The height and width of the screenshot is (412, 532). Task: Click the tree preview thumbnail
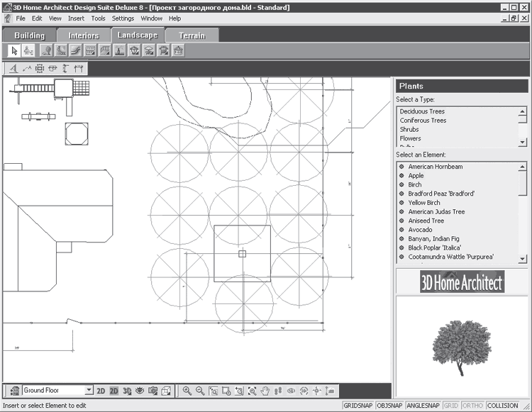pyautogui.click(x=462, y=348)
